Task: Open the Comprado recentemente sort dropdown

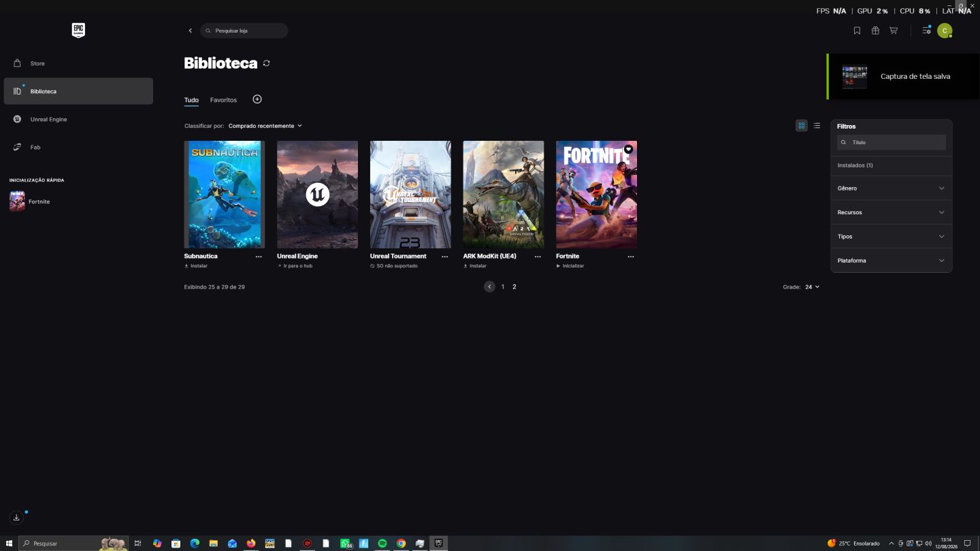Action: coord(265,126)
